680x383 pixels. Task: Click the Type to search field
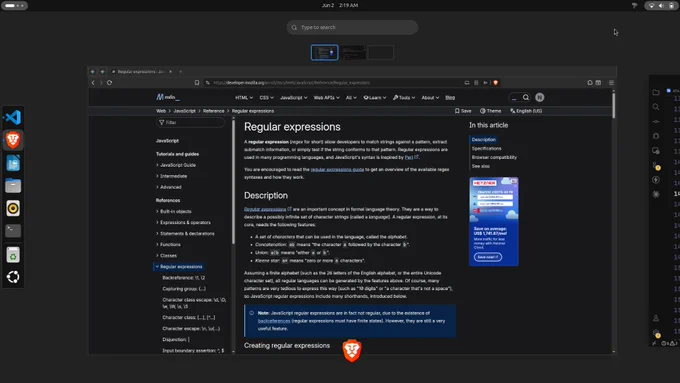[352, 27]
